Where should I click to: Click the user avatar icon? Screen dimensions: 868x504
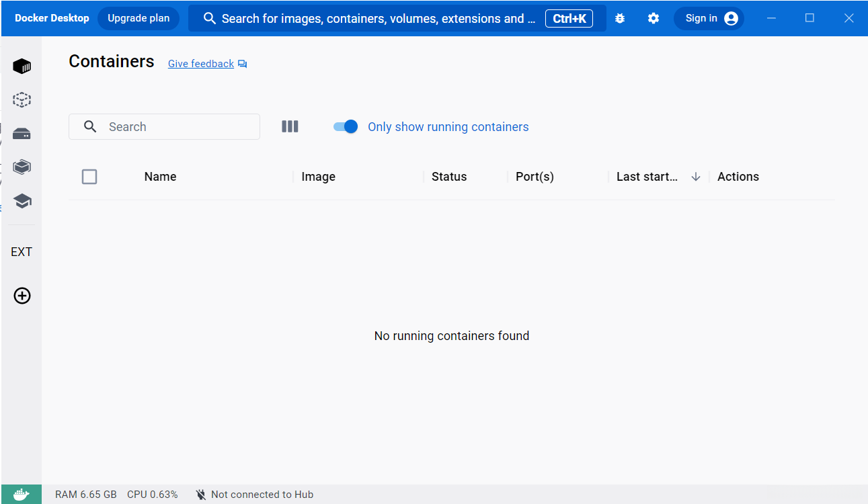click(732, 19)
